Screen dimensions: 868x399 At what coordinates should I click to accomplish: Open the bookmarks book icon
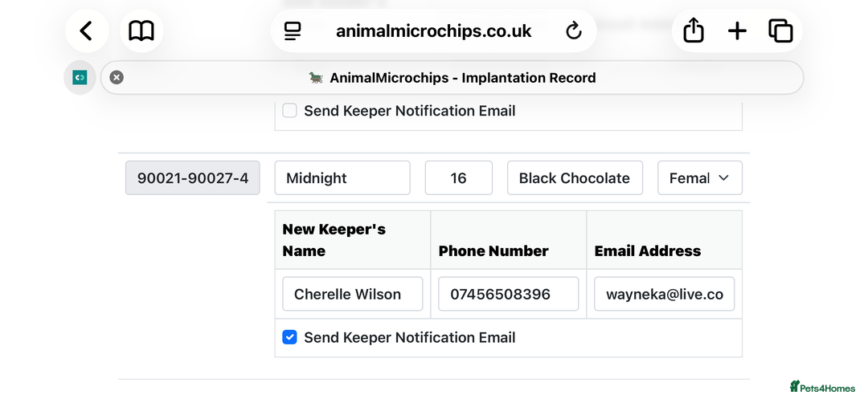141,31
